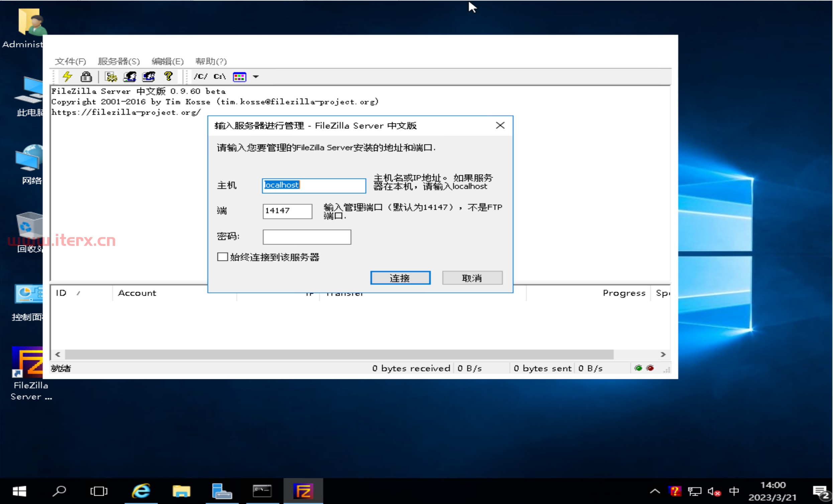The width and height of the screenshot is (833, 504).
Task: Click the network tray icon
Action: pyautogui.click(x=695, y=491)
